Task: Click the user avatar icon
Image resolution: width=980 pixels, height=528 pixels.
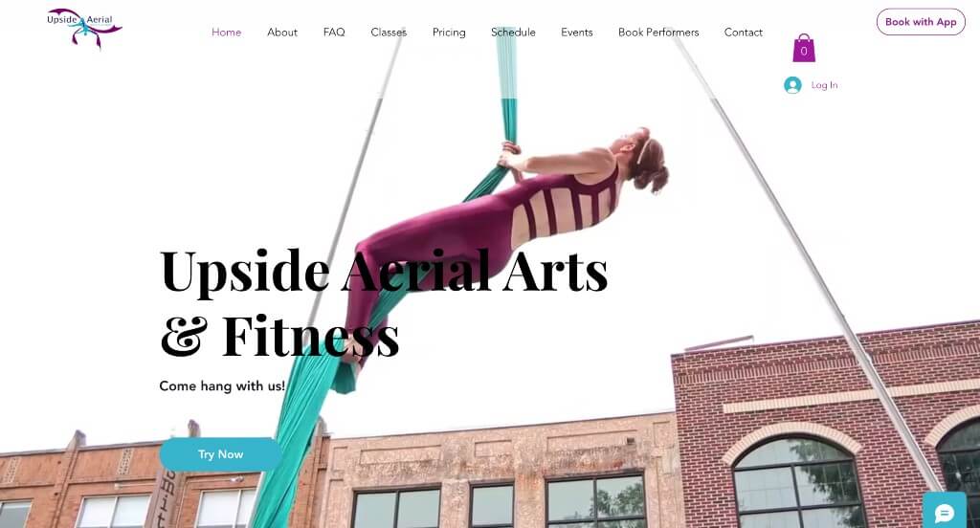Action: 792,85
